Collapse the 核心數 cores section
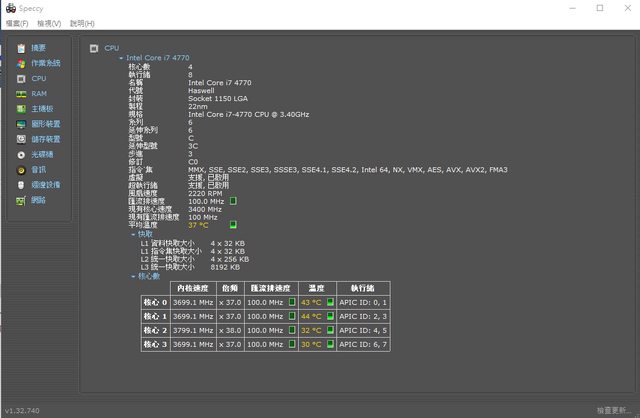The image size is (640, 418). pyautogui.click(x=133, y=275)
